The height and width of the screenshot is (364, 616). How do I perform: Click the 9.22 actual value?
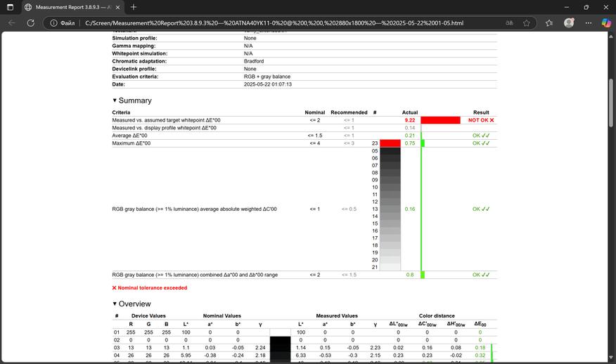[410, 120]
